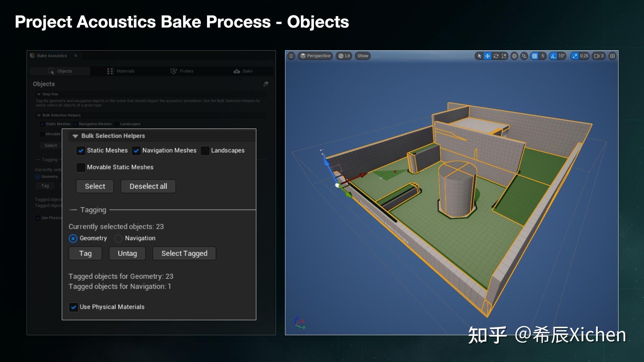
Task: Toggle surface snapping in viewport toolbar
Action: [524, 56]
